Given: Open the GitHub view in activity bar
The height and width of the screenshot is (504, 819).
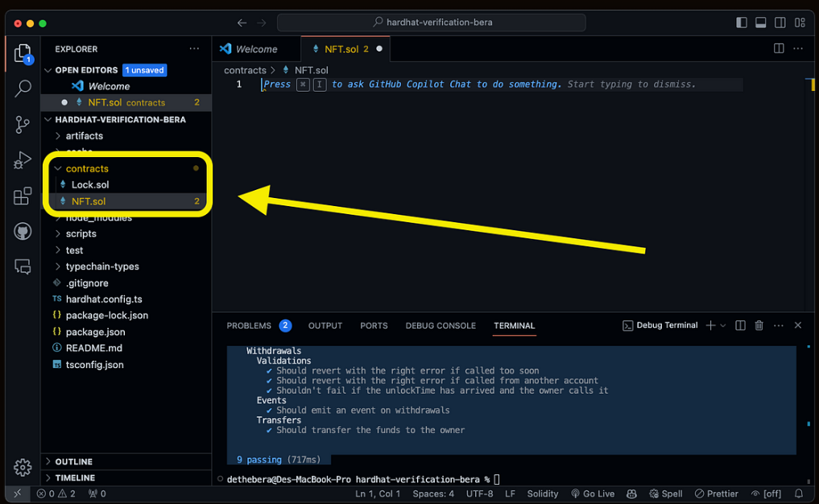Looking at the screenshot, I should tap(23, 232).
